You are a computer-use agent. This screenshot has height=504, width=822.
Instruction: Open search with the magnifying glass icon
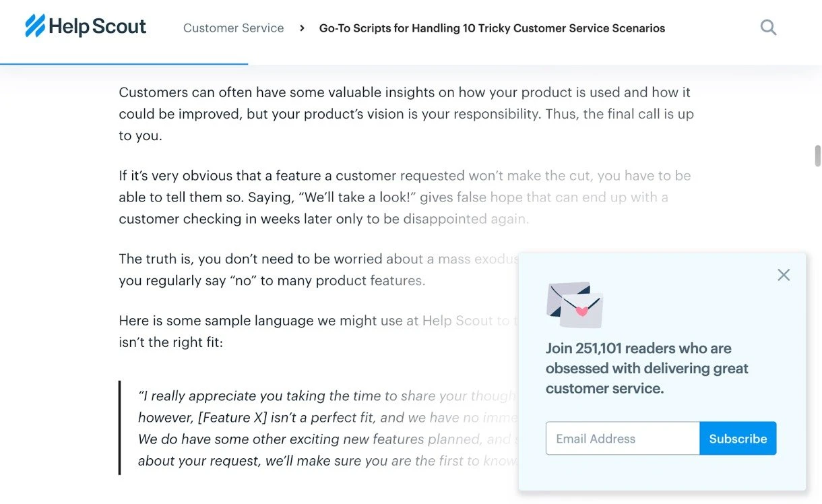coord(768,28)
